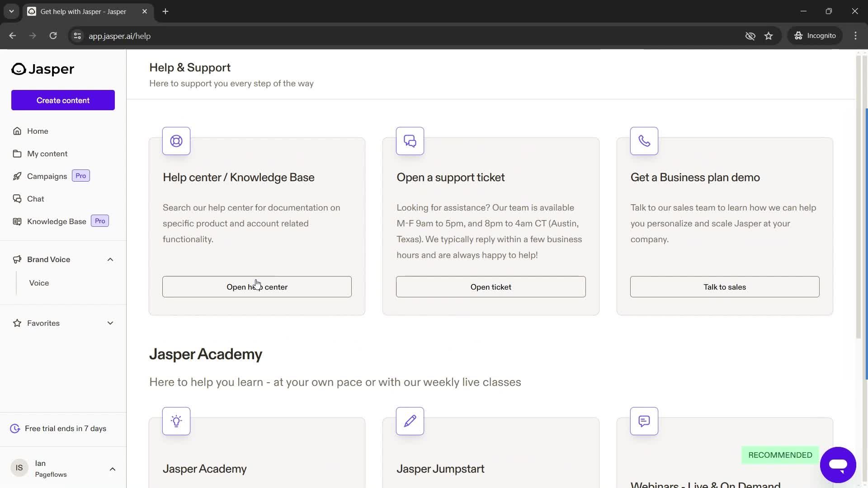Screen dimensions: 868x488
Task: Click the Campaigns icon in sidebar
Action: (17, 176)
